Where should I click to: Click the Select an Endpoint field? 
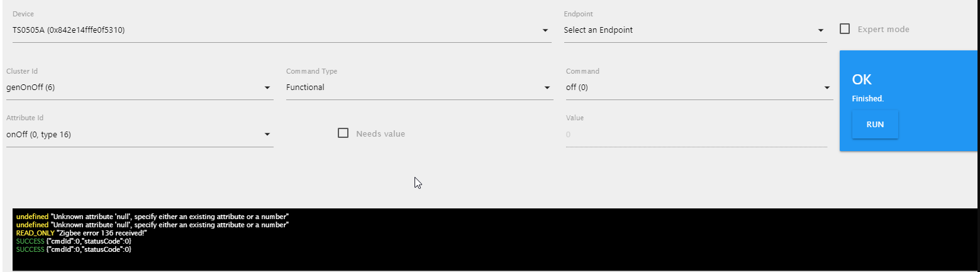tap(695, 30)
